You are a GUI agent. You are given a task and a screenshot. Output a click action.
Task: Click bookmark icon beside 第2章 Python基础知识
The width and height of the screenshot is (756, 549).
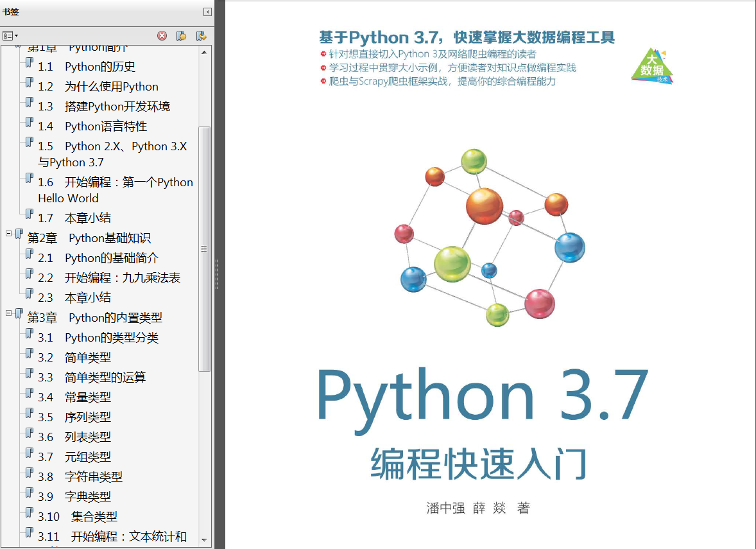[19, 234]
